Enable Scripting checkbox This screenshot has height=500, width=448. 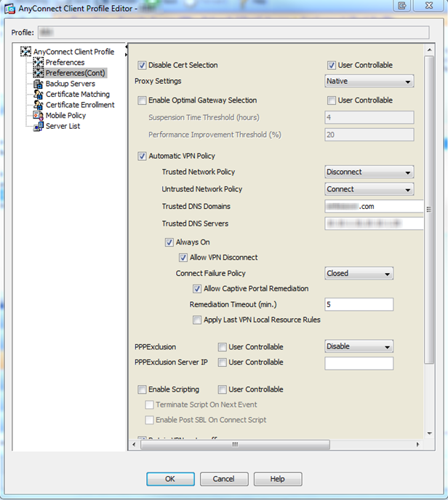[142, 389]
